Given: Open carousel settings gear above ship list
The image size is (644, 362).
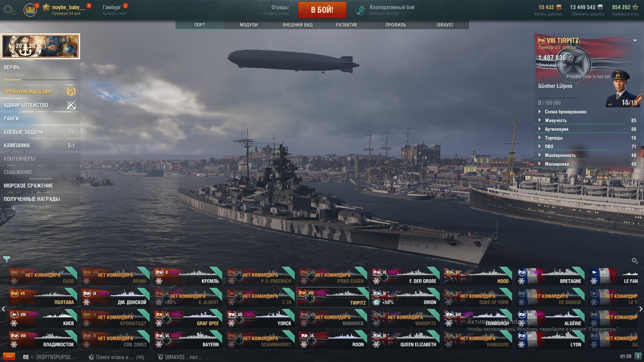Looking at the screenshot, I should pyautogui.click(x=634, y=261).
